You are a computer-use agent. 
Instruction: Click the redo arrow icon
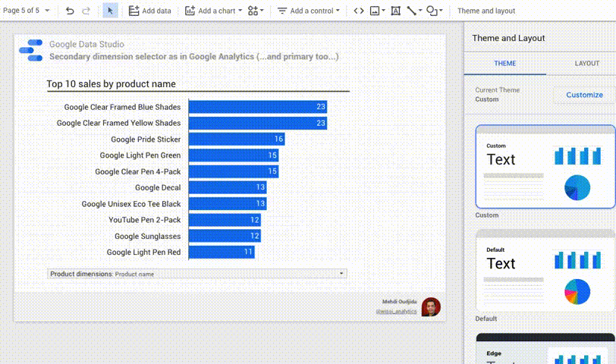tap(86, 11)
